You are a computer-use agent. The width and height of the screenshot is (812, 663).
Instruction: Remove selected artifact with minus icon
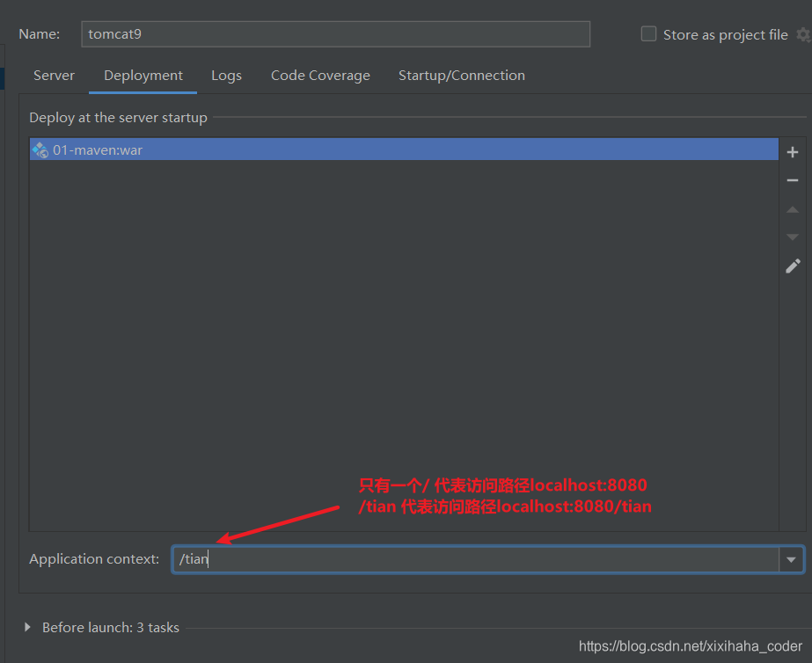[x=793, y=180]
